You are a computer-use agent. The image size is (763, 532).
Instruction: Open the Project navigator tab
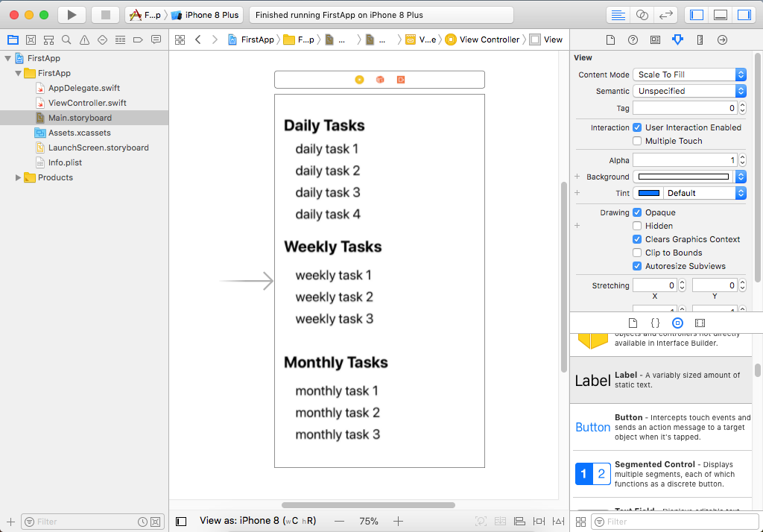13,40
